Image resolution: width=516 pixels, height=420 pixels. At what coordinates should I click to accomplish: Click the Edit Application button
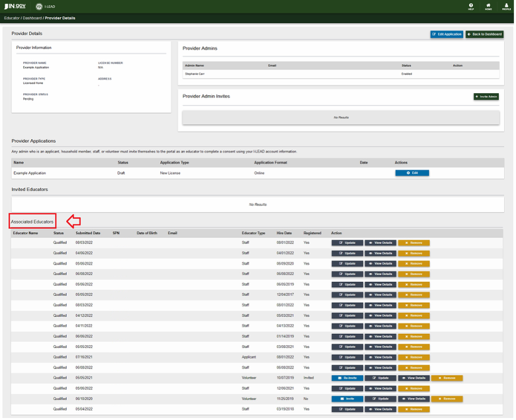tap(447, 34)
